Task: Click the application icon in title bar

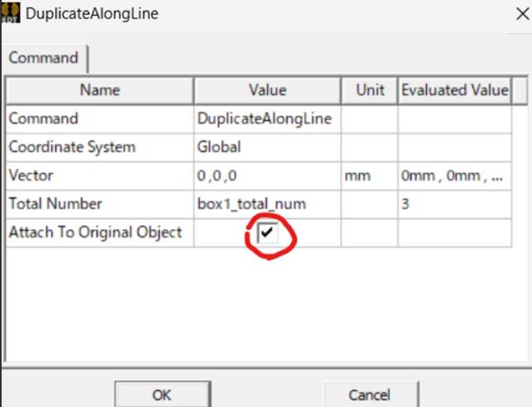Action: tap(10, 13)
